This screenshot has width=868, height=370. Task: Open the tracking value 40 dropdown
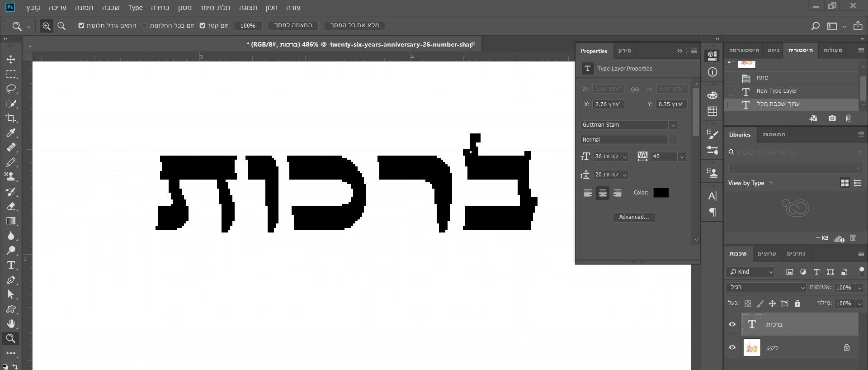click(682, 157)
